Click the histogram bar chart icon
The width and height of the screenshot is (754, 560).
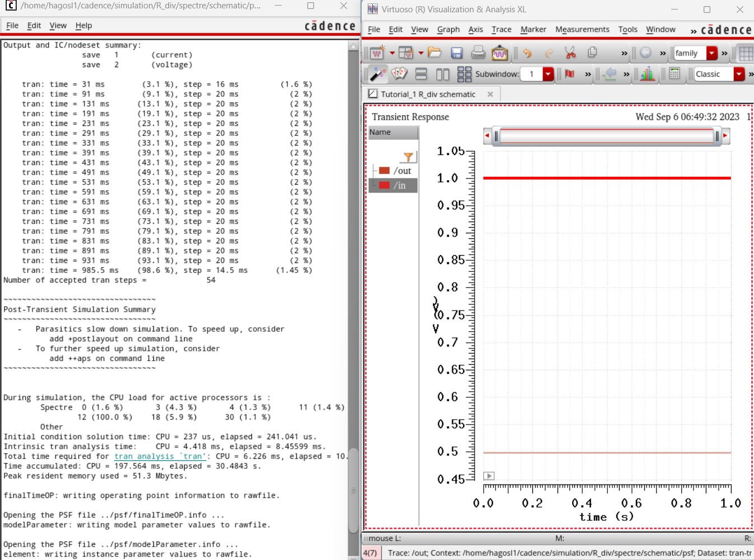tap(647, 74)
